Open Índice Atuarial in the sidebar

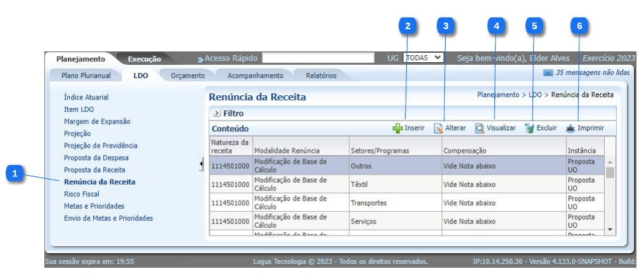click(x=86, y=97)
